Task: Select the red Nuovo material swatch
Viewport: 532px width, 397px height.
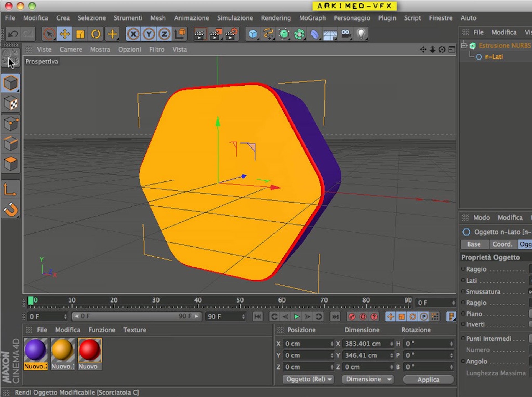Action: [x=89, y=354]
